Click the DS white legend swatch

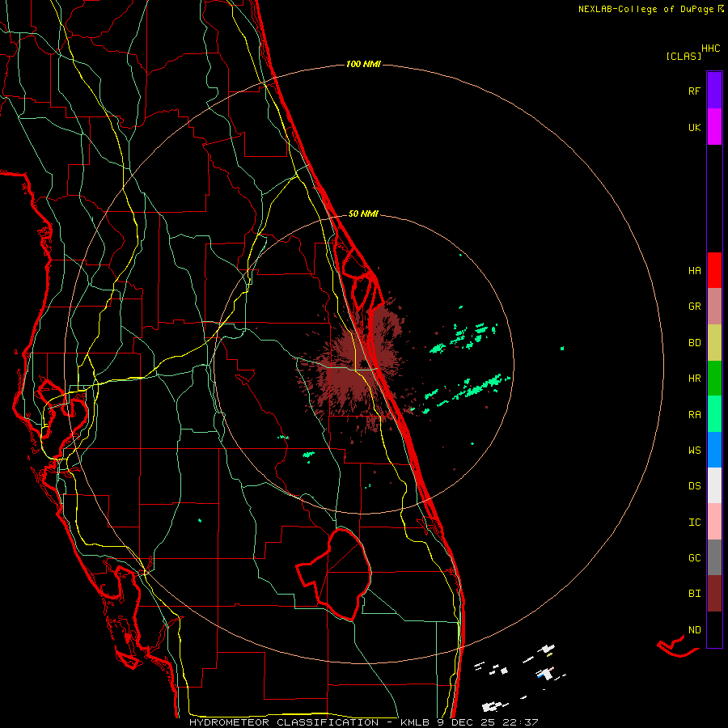(x=714, y=485)
